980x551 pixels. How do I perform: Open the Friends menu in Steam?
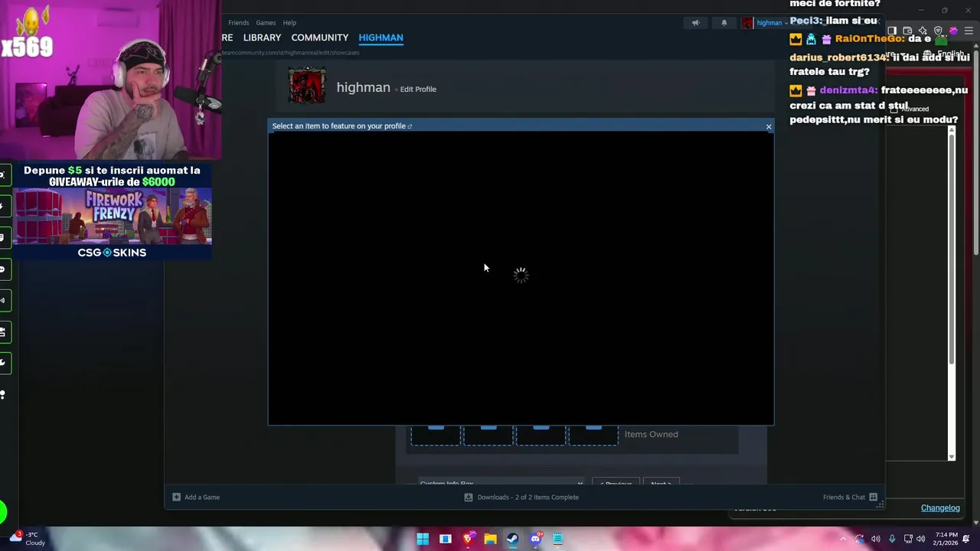[238, 23]
